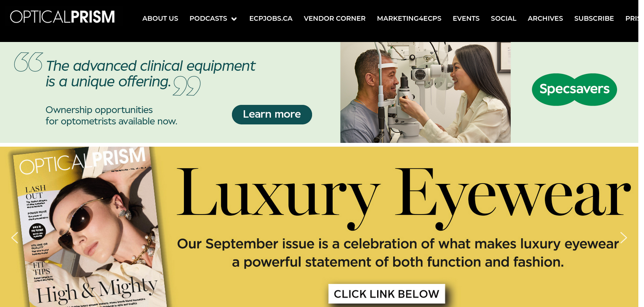
Task: View the Archives section
Action: point(545,18)
